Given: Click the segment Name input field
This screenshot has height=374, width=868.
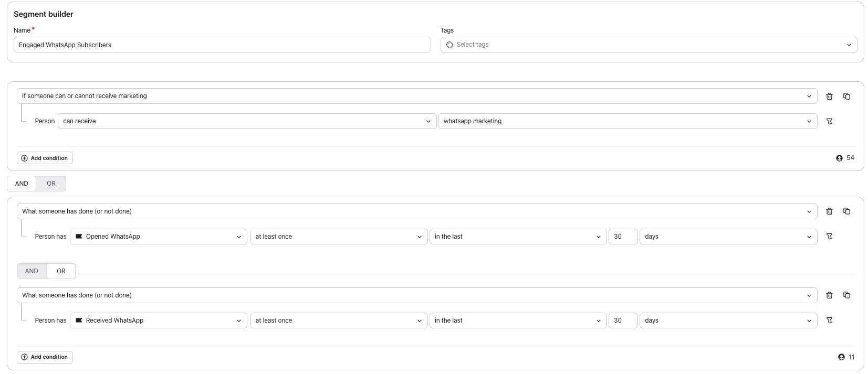Looking at the screenshot, I should point(222,45).
